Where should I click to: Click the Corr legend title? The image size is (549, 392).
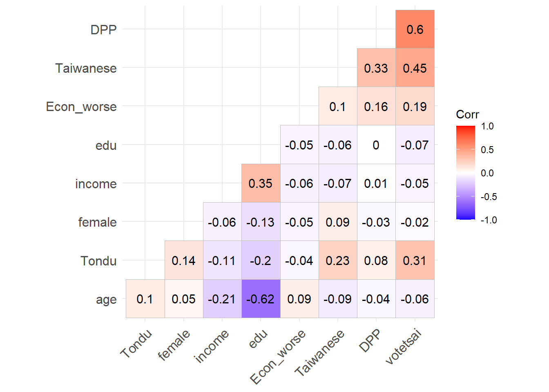coord(467,114)
